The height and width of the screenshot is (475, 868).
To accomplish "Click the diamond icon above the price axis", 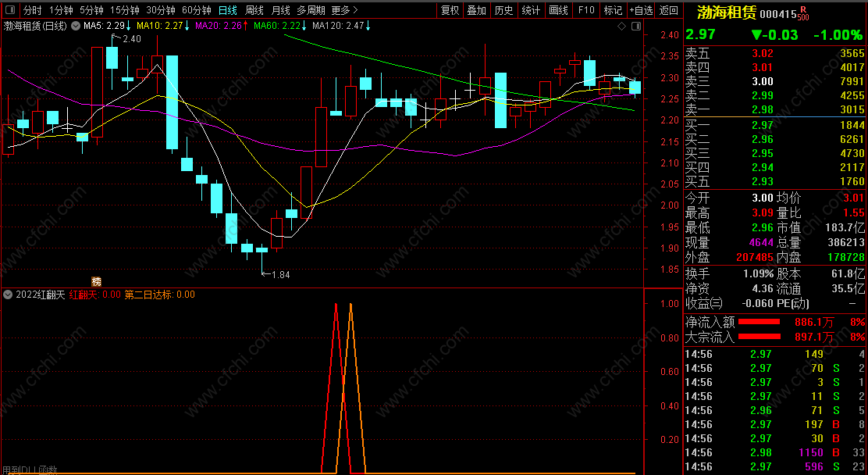I will tap(621, 26).
